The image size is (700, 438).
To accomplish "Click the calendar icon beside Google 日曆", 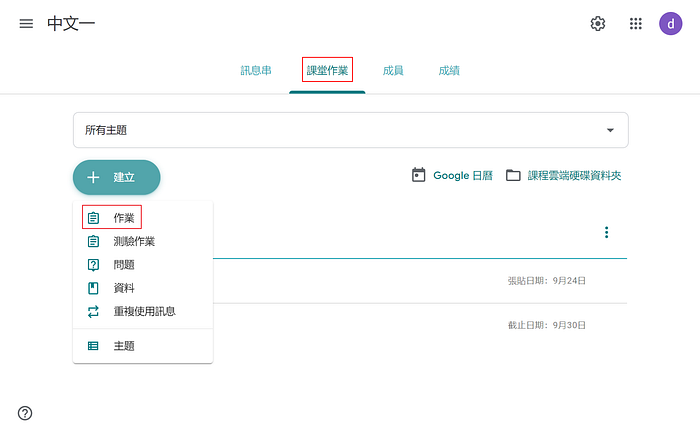I will pos(418,175).
